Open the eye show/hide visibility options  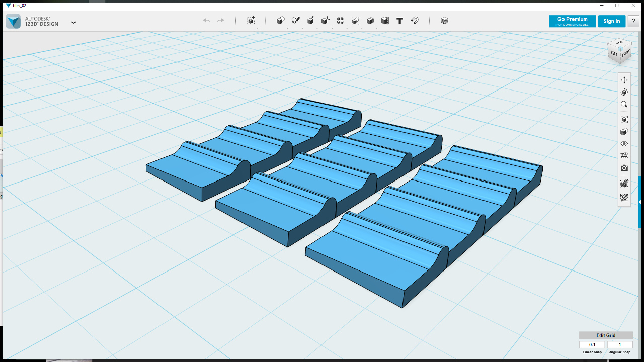point(624,144)
